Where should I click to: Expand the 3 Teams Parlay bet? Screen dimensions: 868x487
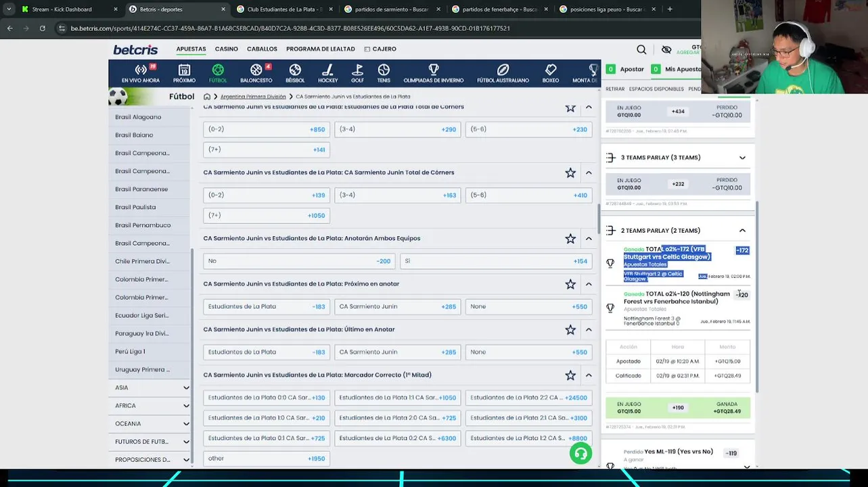(x=742, y=158)
